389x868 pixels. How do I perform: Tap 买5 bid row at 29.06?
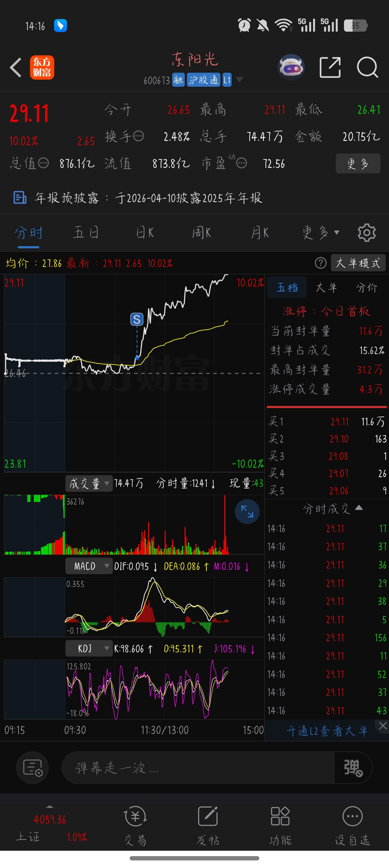tap(327, 490)
